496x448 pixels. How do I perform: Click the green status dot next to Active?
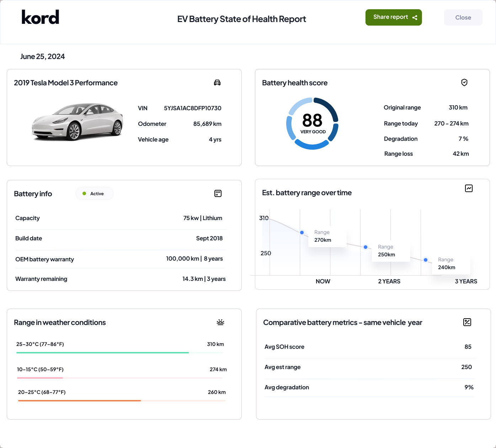(x=84, y=193)
